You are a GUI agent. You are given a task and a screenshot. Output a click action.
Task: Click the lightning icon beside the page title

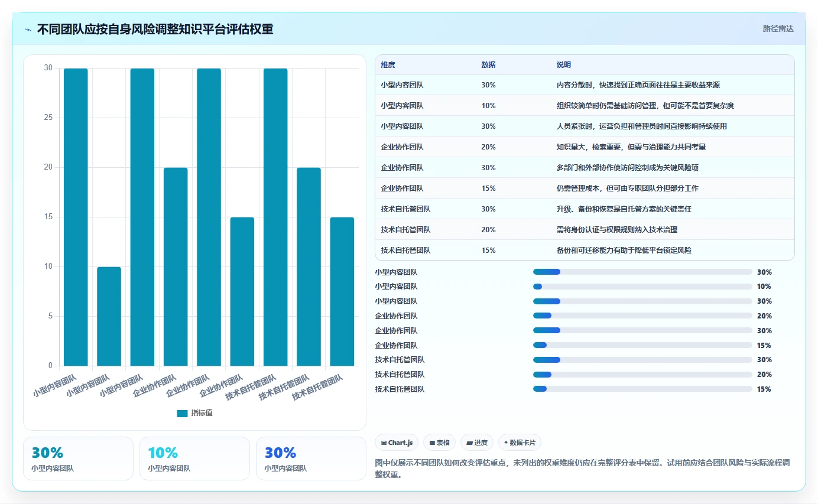[x=28, y=30]
